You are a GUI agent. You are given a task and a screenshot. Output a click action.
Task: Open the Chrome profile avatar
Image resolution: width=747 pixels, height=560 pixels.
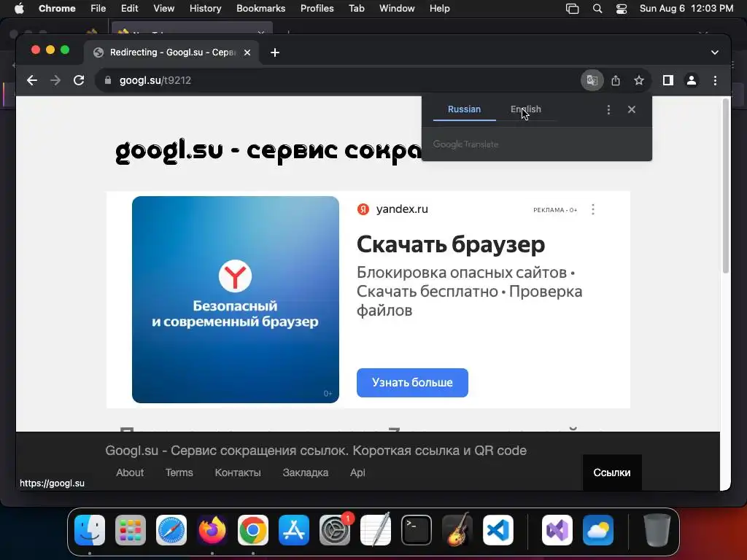click(x=692, y=80)
